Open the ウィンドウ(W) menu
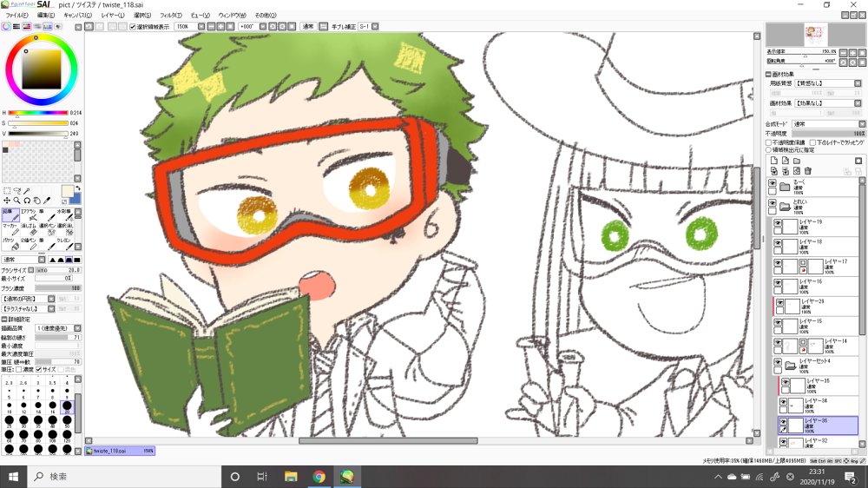 [232, 15]
